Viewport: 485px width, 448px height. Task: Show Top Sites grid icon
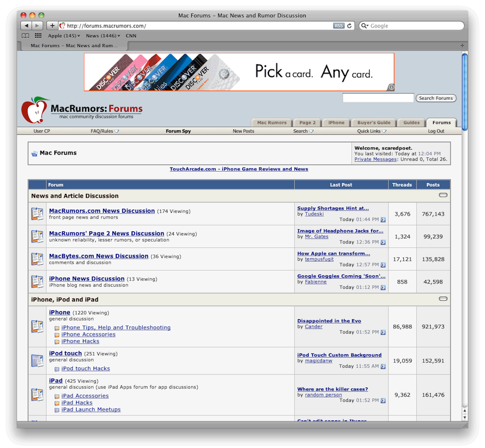(38, 36)
